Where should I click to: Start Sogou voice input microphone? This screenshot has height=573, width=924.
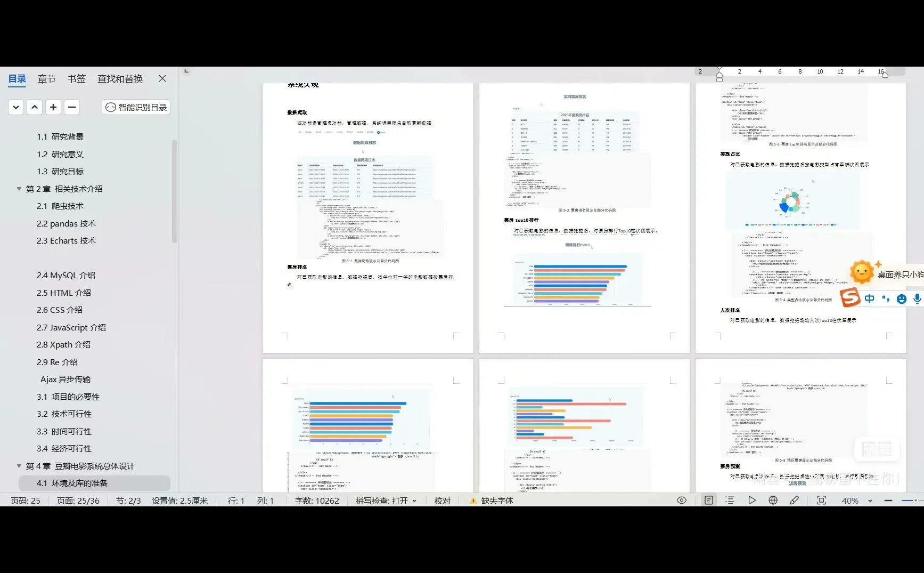917,299
